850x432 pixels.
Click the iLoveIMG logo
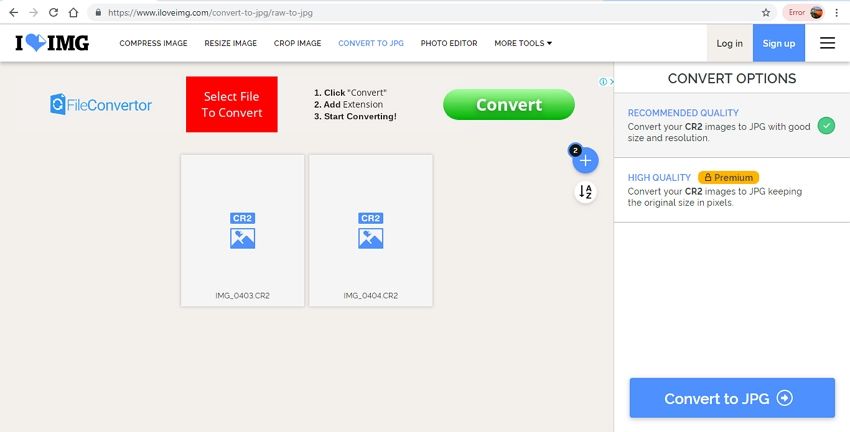pyautogui.click(x=53, y=43)
